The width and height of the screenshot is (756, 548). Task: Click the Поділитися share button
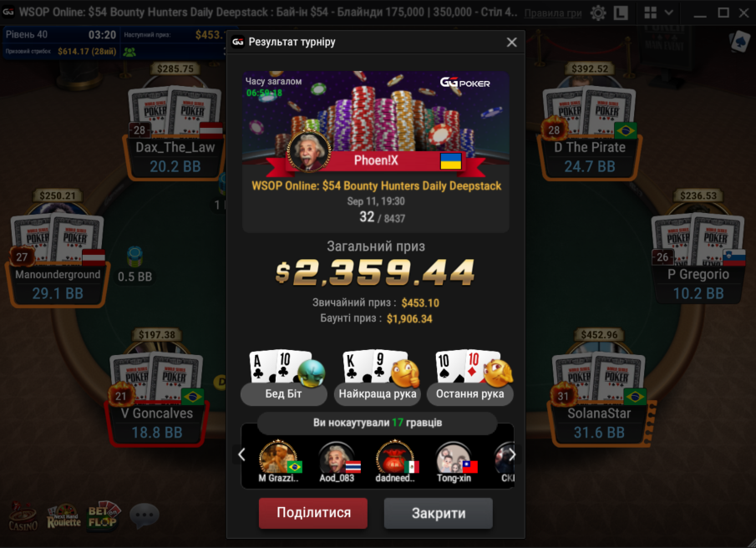[x=313, y=513]
